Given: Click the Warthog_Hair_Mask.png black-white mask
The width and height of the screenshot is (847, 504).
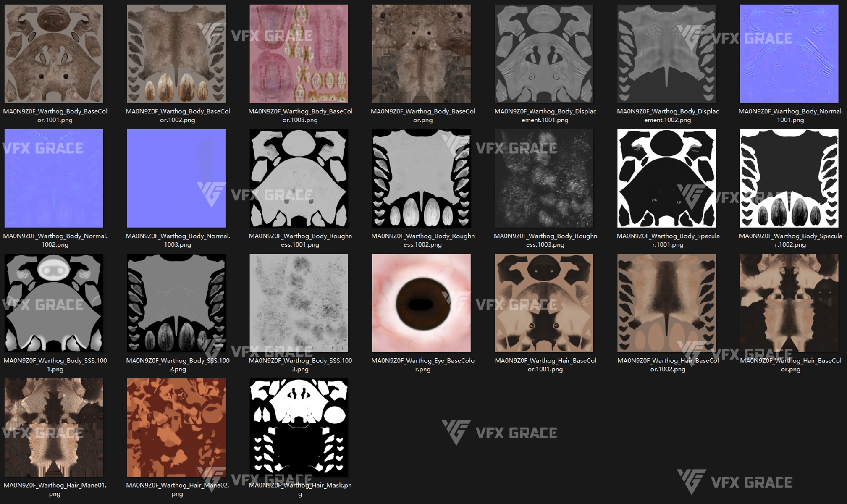Looking at the screenshot, I should coord(299,428).
